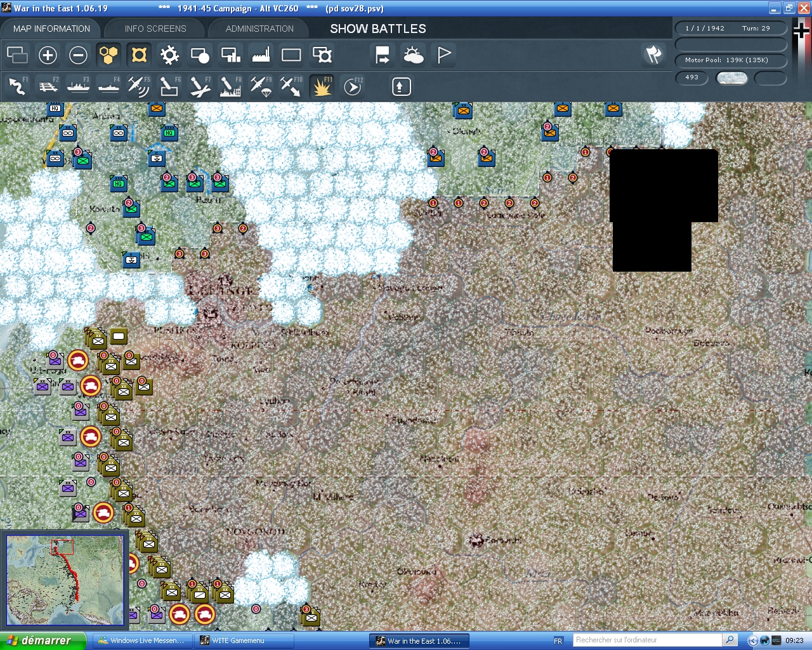Select the F2 rail transport mode
The image size is (812, 650).
[48, 86]
